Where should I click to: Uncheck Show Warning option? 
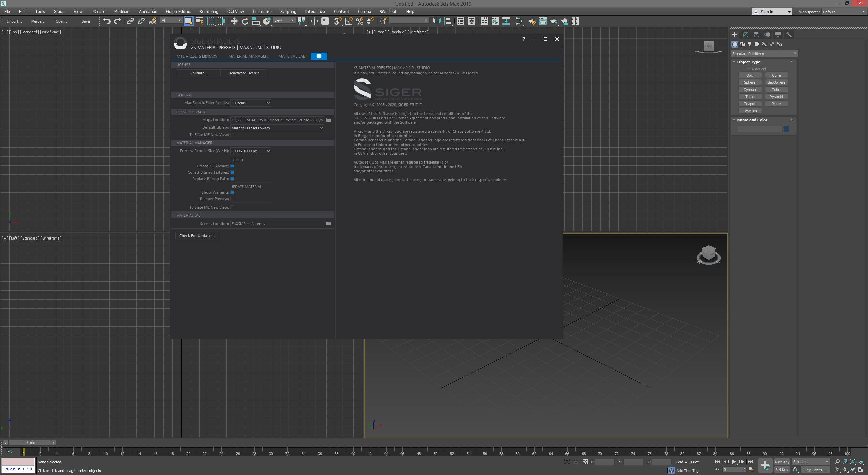(x=232, y=192)
